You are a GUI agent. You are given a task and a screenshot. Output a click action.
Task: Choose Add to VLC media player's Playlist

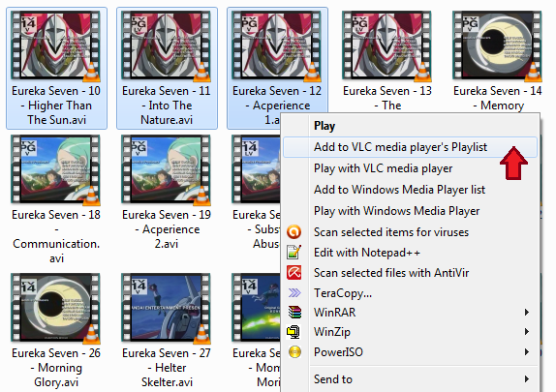click(x=411, y=147)
